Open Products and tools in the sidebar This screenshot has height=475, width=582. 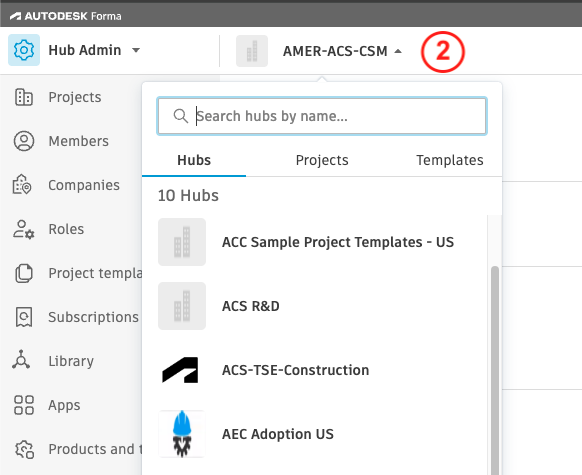point(78,449)
